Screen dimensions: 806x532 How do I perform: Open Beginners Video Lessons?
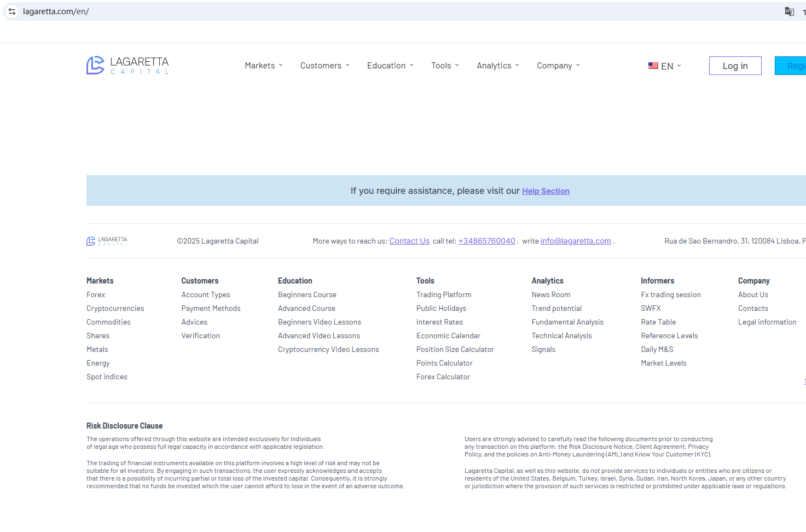[320, 322]
